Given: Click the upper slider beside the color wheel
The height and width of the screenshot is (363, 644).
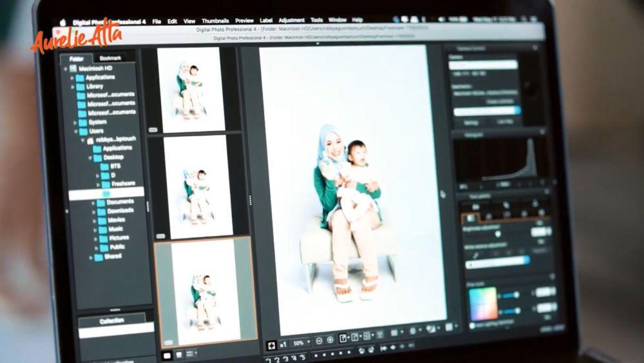Looking at the screenshot, I should (509, 295).
